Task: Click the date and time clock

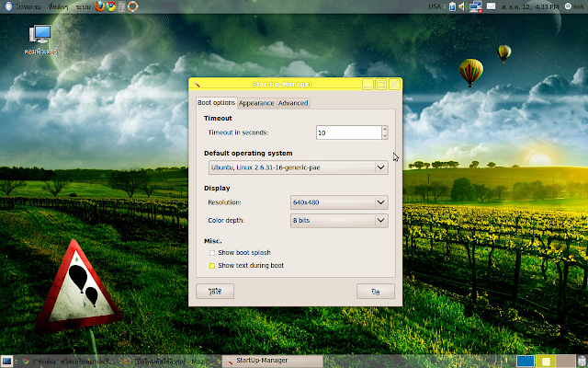Action: click(531, 6)
